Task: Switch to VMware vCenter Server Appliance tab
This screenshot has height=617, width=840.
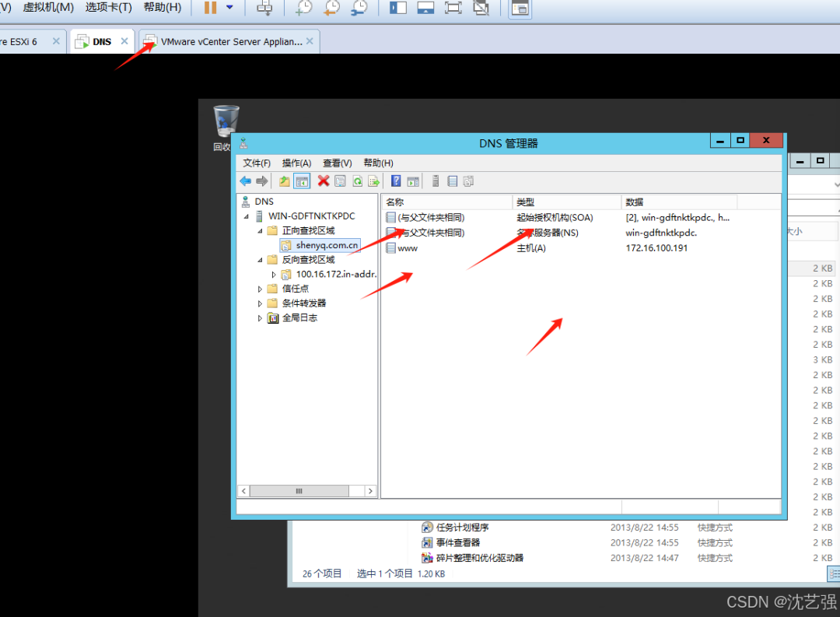Action: coord(229,42)
